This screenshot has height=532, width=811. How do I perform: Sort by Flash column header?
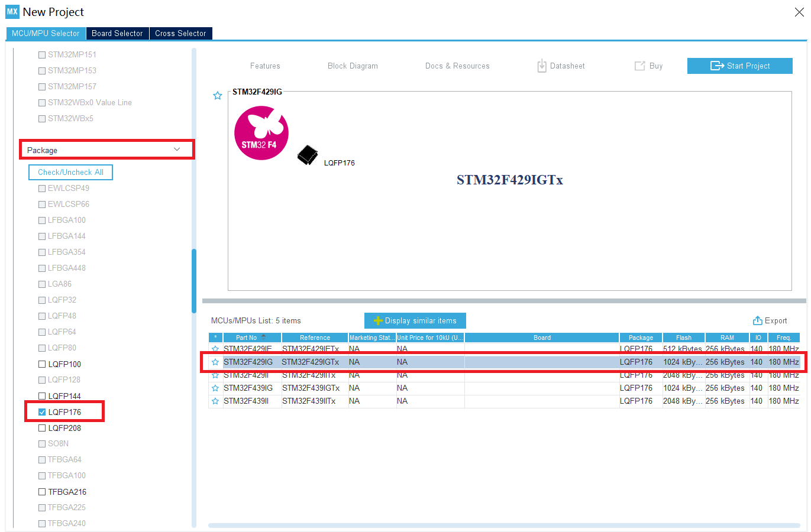click(x=684, y=338)
